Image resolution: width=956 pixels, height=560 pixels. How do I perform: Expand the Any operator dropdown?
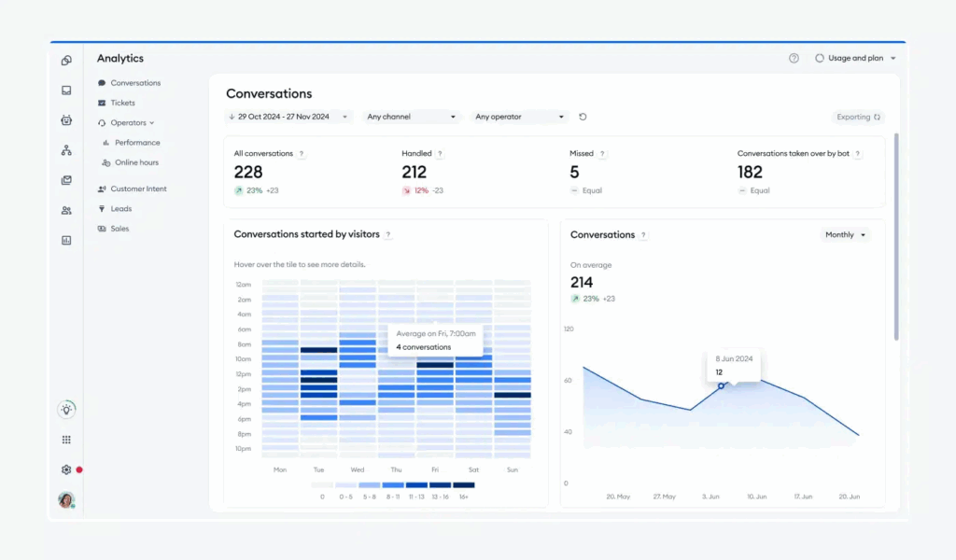520,117
